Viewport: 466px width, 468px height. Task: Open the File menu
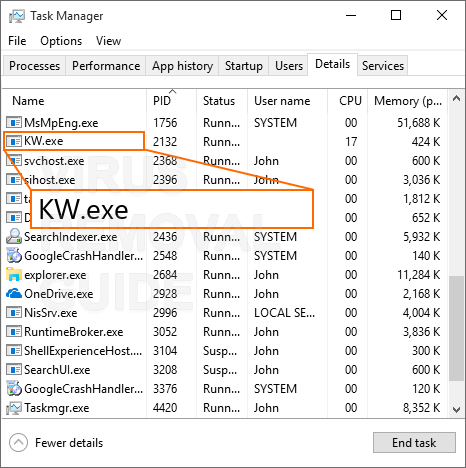click(17, 41)
